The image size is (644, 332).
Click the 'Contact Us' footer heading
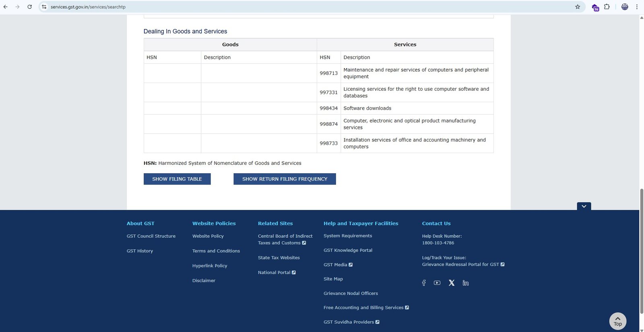(x=436, y=224)
